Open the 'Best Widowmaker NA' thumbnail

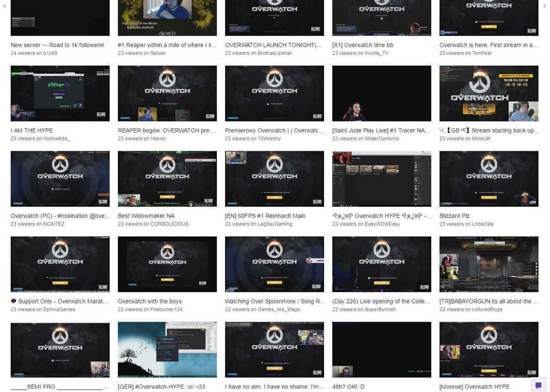[167, 179]
